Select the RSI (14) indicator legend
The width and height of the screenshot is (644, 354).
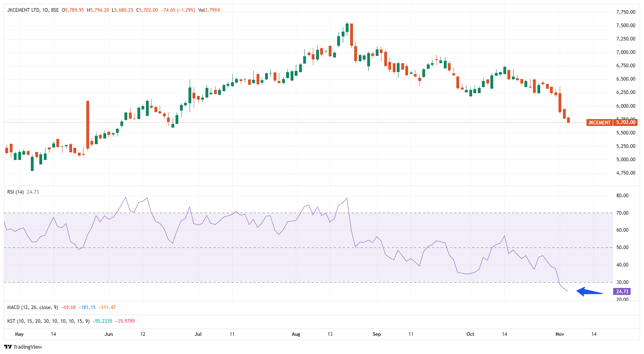(x=16, y=192)
